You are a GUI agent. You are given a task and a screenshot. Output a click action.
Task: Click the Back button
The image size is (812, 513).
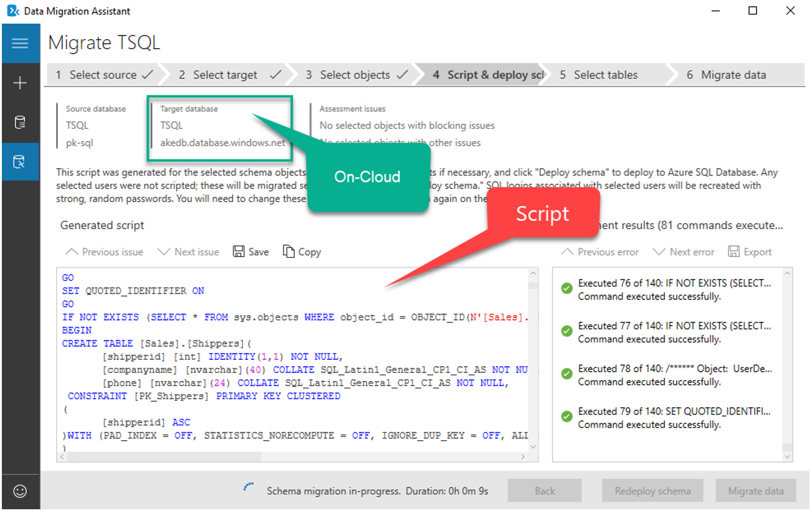tap(545, 491)
